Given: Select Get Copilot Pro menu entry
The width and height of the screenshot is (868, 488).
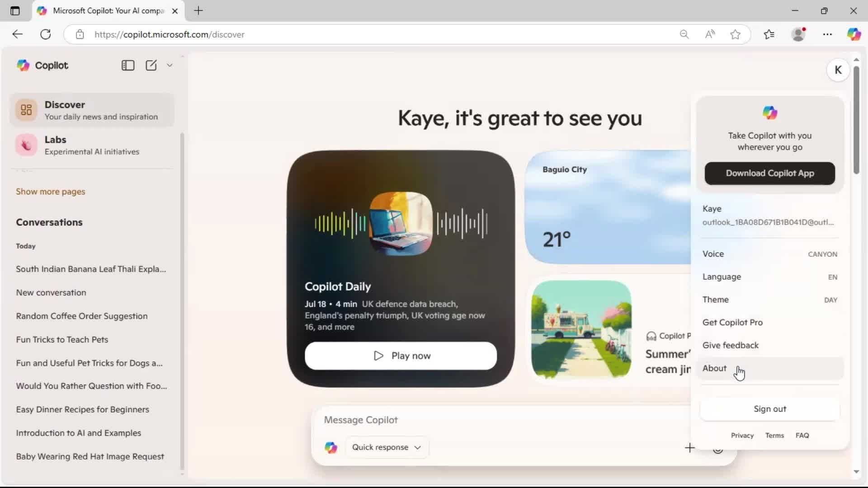Looking at the screenshot, I should point(769,323).
